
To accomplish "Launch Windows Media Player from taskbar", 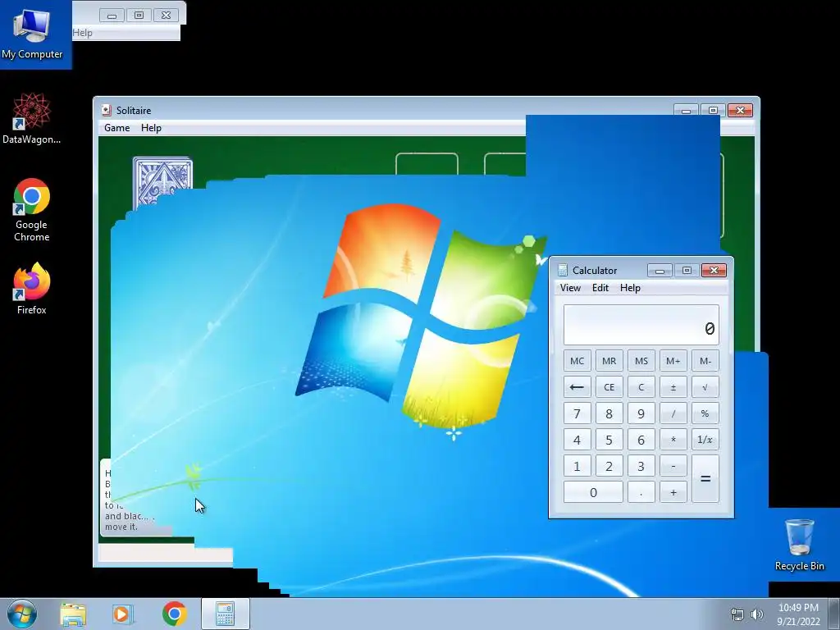I will click(122, 614).
